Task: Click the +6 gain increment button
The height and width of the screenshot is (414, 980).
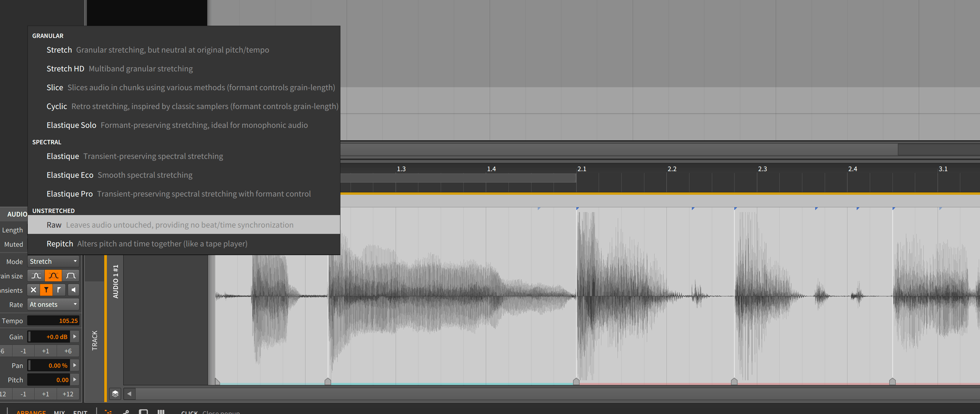Action: tap(68, 350)
